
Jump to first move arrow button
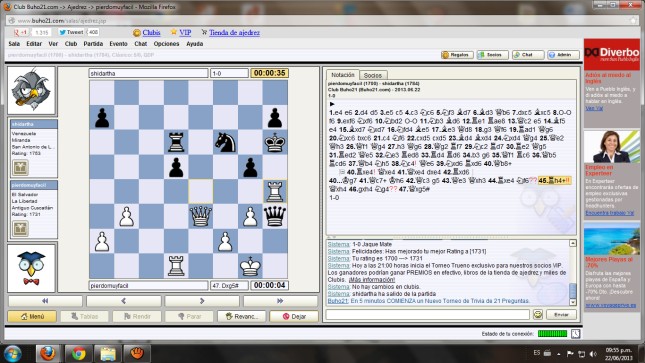click(x=45, y=301)
